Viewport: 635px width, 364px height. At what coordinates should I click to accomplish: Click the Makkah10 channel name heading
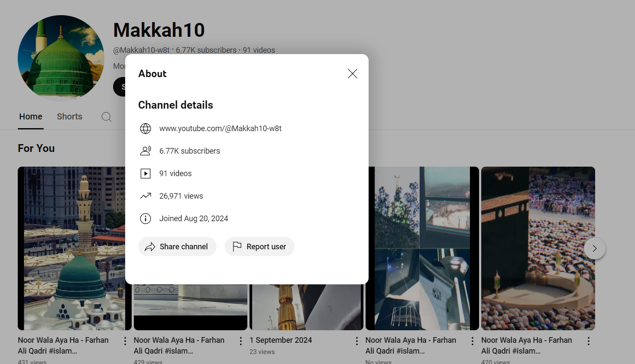[159, 30]
